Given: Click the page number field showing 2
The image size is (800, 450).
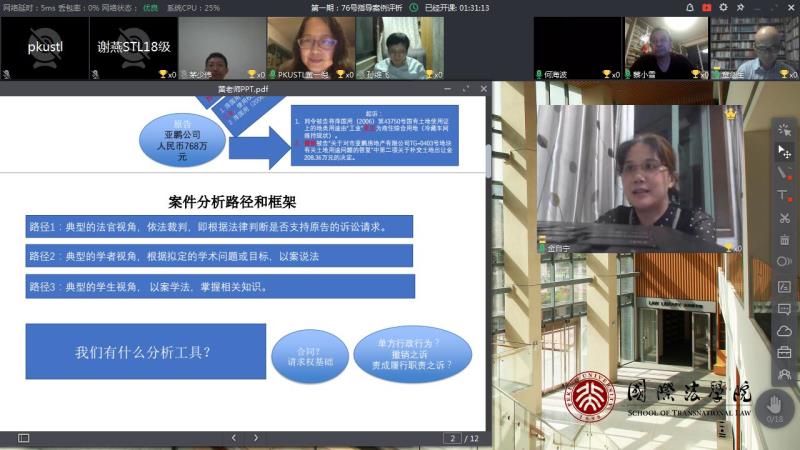Looking at the screenshot, I should click(453, 438).
